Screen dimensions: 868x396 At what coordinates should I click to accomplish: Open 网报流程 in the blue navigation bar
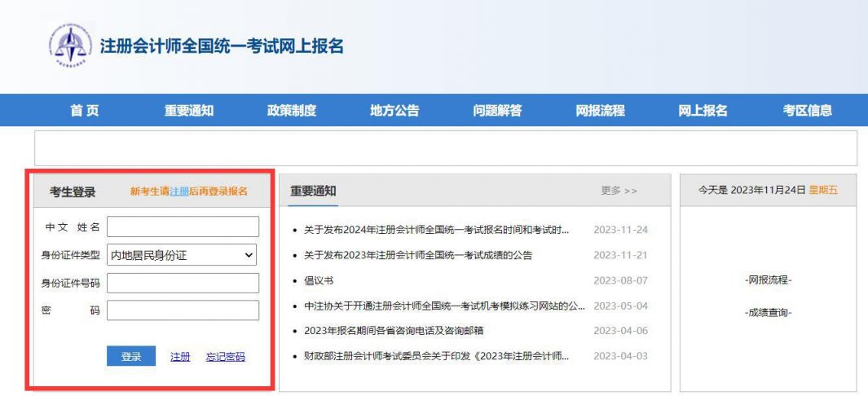coord(600,111)
